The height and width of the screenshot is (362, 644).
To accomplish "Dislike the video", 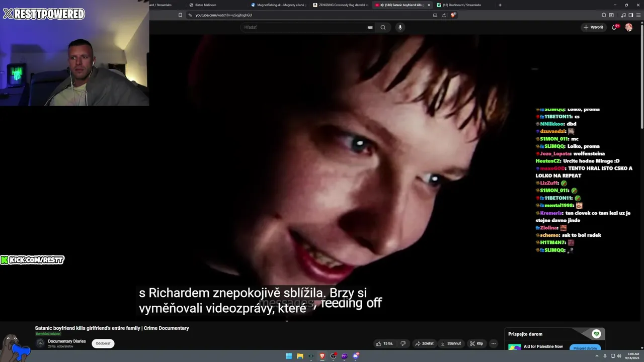I will coord(403,343).
